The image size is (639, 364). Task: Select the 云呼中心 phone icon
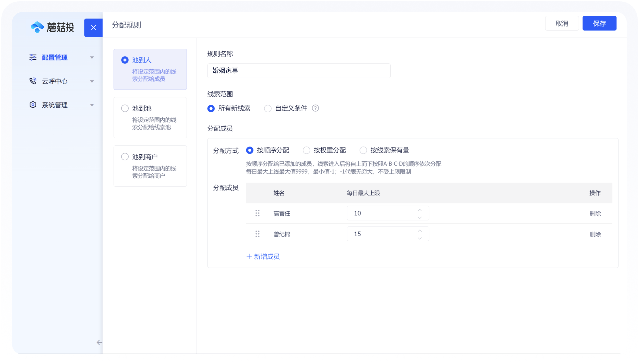33,81
